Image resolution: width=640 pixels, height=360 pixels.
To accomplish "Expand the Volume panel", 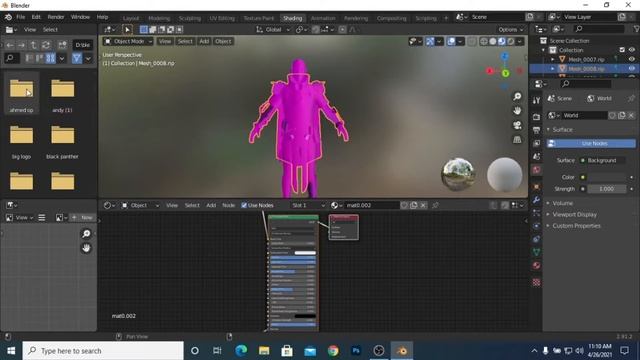I will pyautogui.click(x=562, y=203).
